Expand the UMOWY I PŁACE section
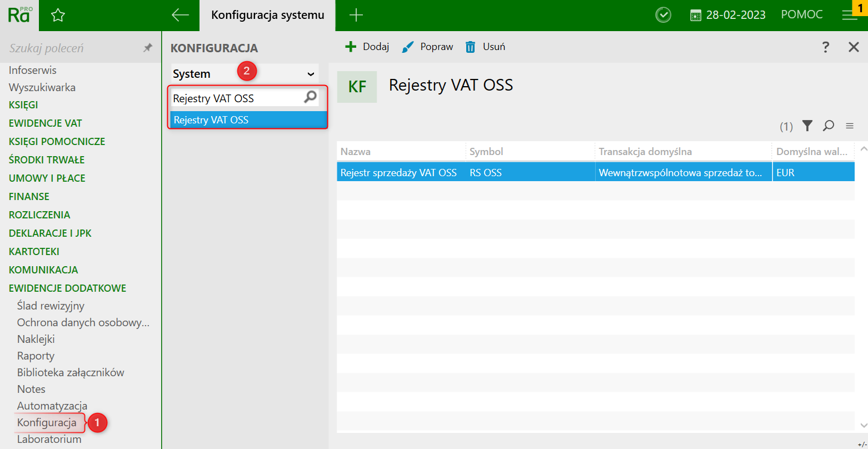Image resolution: width=868 pixels, height=449 pixels. point(47,178)
